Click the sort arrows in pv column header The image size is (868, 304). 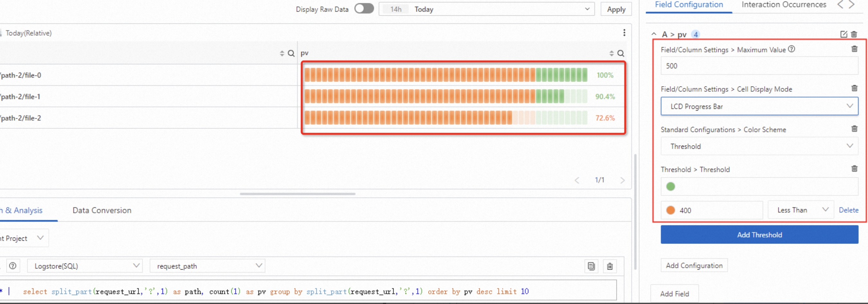pos(611,53)
